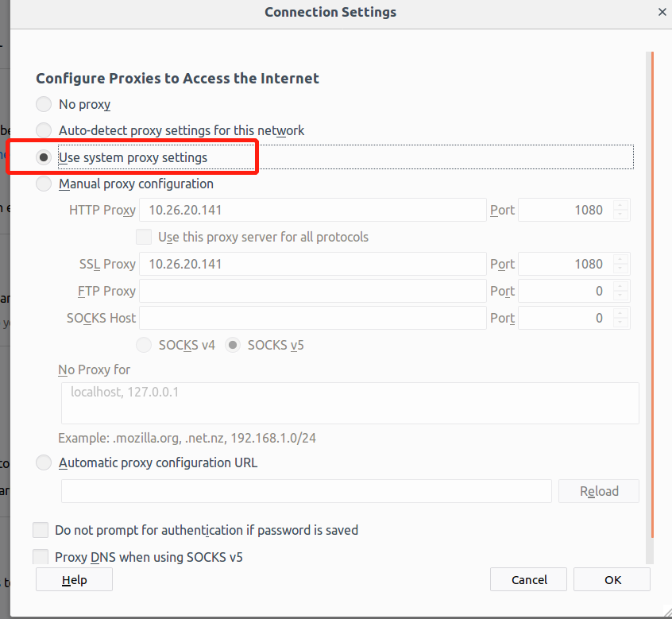672x619 pixels.
Task: Select the No proxy radio button
Action: tap(44, 104)
